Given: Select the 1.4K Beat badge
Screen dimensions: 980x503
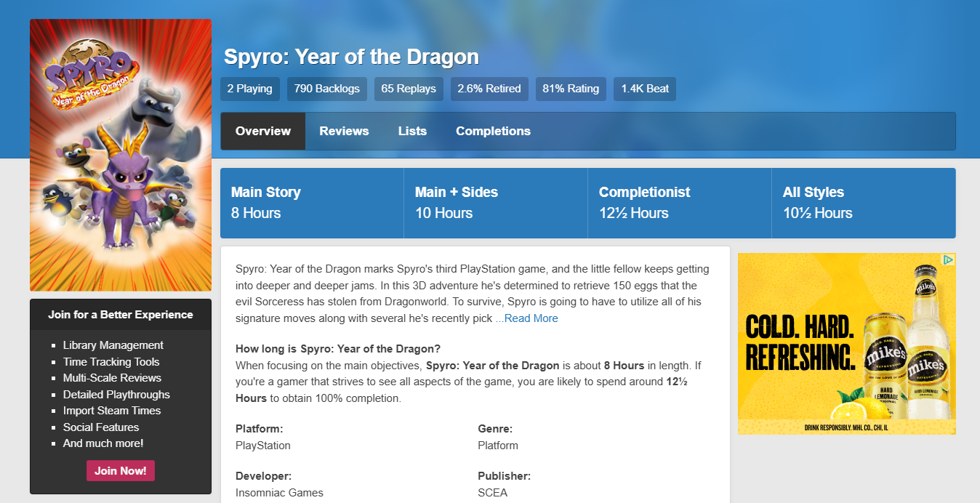Looking at the screenshot, I should point(645,89).
